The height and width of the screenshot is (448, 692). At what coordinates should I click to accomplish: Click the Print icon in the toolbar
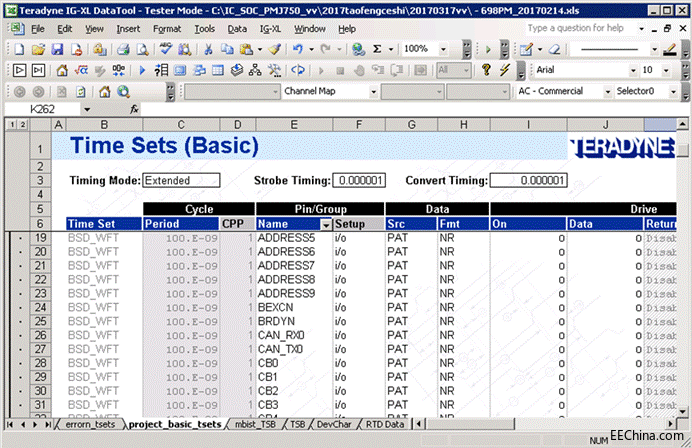(123, 49)
